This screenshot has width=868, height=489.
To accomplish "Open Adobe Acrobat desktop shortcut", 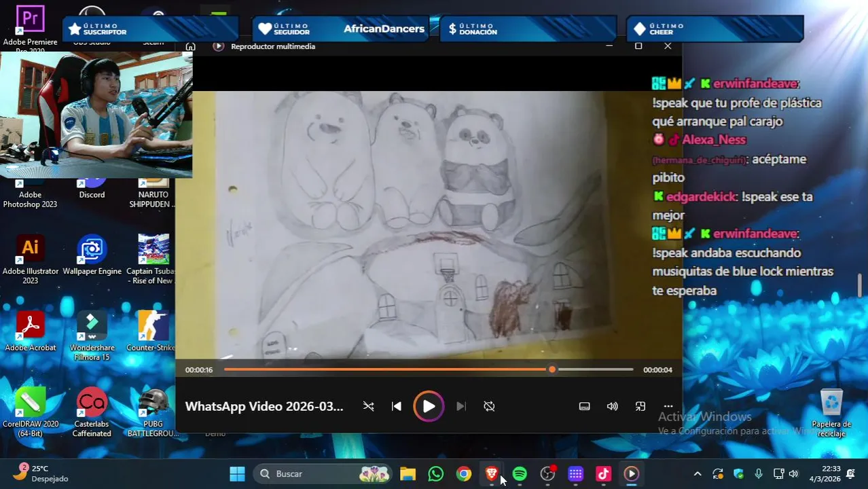I will click(x=30, y=332).
